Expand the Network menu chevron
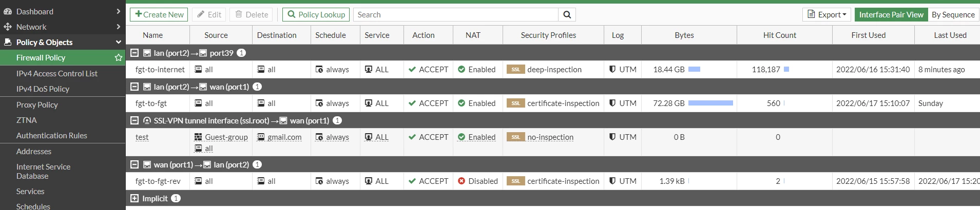The height and width of the screenshot is (210, 980). pos(119,27)
